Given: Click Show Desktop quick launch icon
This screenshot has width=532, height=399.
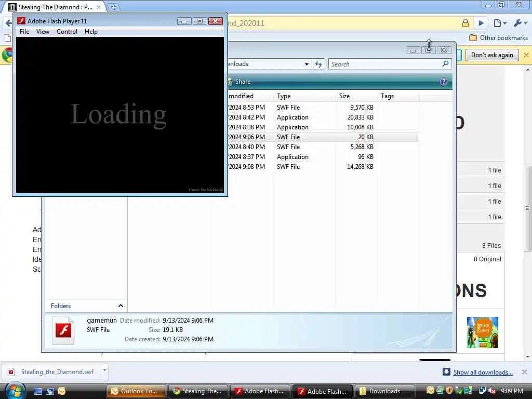Looking at the screenshot, I should (x=37, y=391).
